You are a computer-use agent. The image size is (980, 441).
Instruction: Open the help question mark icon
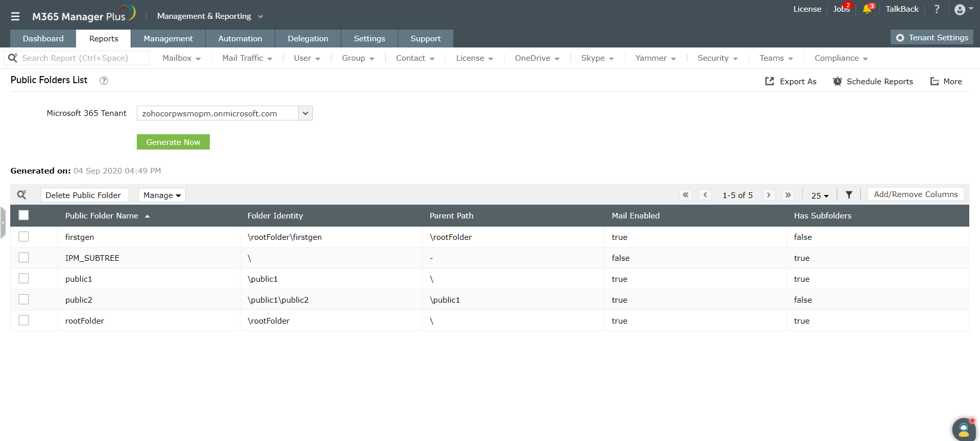tap(937, 9)
